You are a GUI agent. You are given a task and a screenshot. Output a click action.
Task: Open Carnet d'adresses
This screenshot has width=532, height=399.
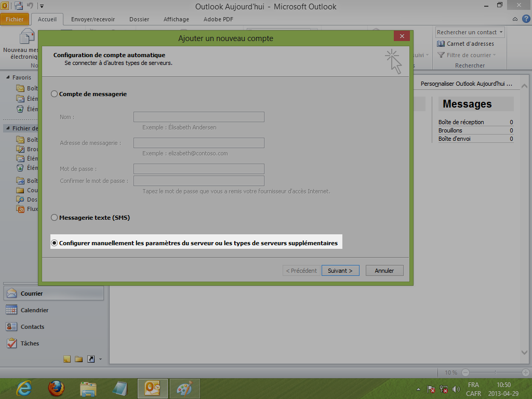click(465, 44)
